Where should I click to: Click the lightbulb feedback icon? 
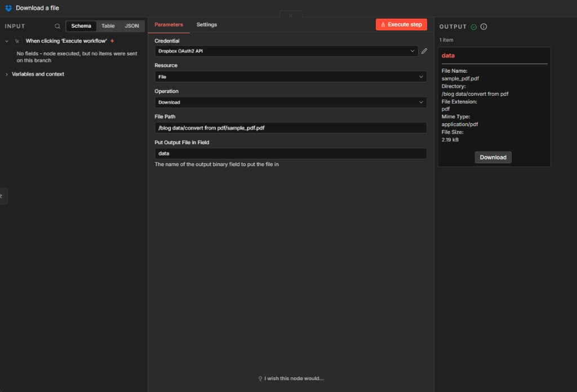260,378
